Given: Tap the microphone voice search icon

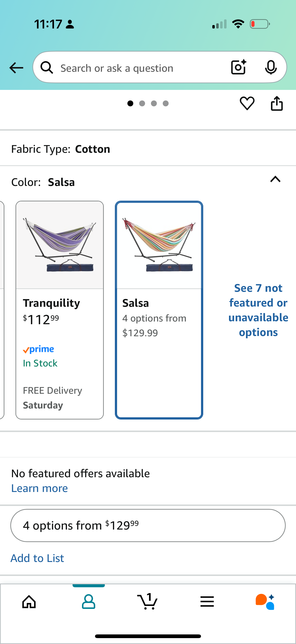Looking at the screenshot, I should [271, 67].
